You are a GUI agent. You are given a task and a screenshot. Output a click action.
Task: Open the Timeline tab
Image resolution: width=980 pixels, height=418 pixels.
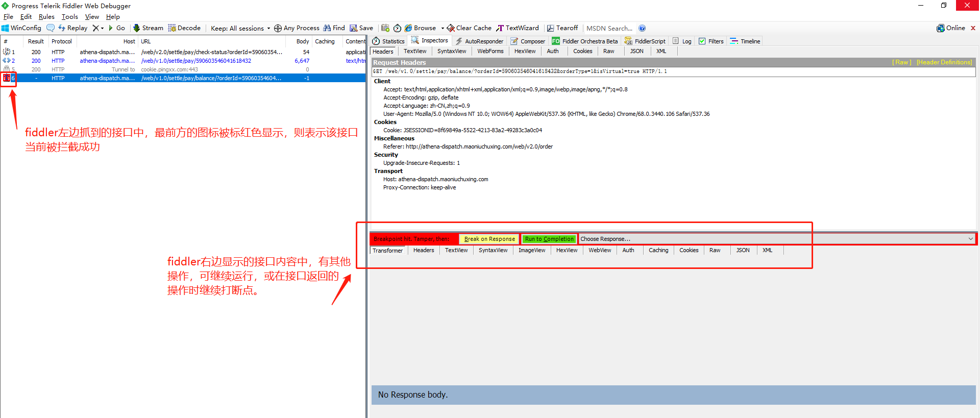[x=745, y=41]
